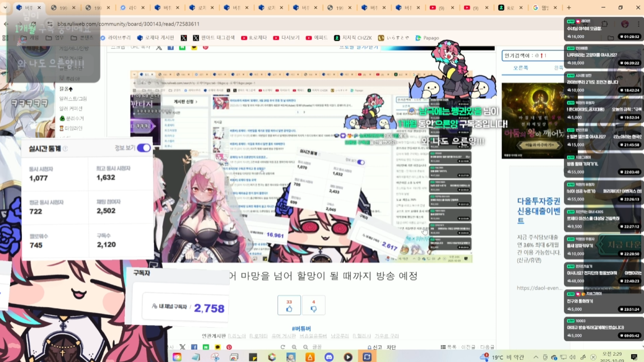
Task: Toggle the 정보 보기 switch off
Action: coord(143,148)
